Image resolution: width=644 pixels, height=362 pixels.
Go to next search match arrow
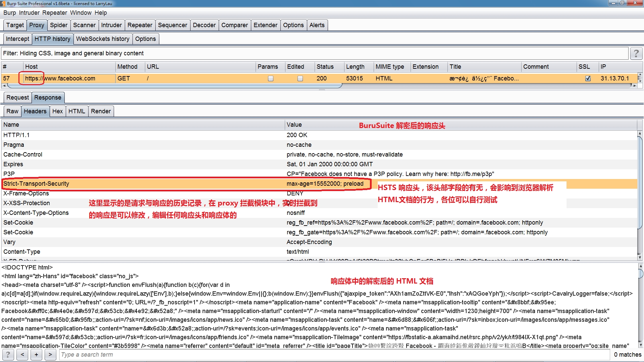click(50, 354)
